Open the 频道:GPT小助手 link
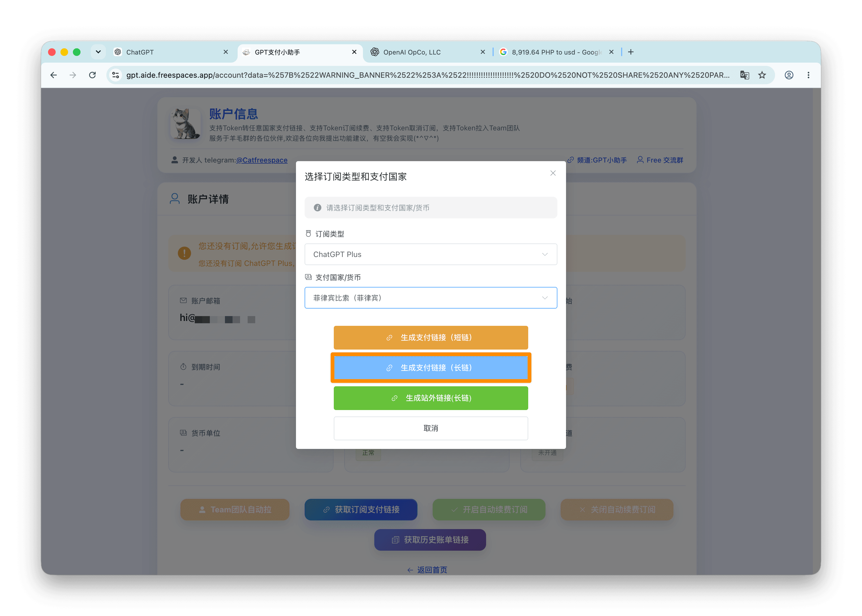 (x=597, y=160)
